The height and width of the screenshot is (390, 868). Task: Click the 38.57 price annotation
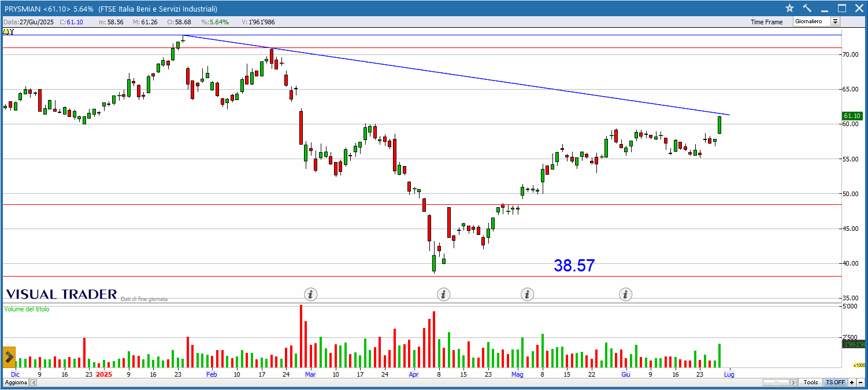tap(574, 266)
